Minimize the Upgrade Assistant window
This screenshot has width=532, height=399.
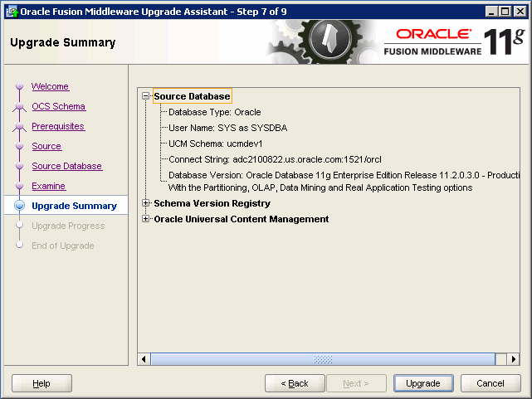point(491,12)
